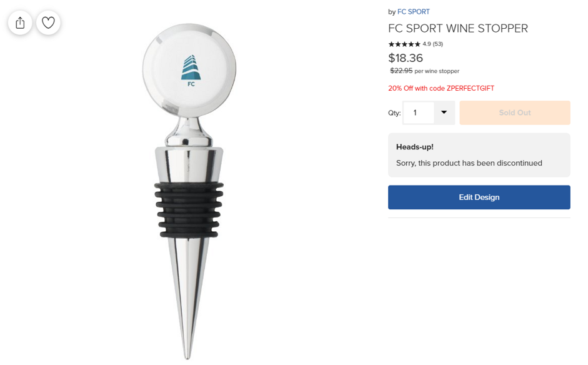Click the review count (53)
Viewport: 588px width, 365px height.
point(437,44)
